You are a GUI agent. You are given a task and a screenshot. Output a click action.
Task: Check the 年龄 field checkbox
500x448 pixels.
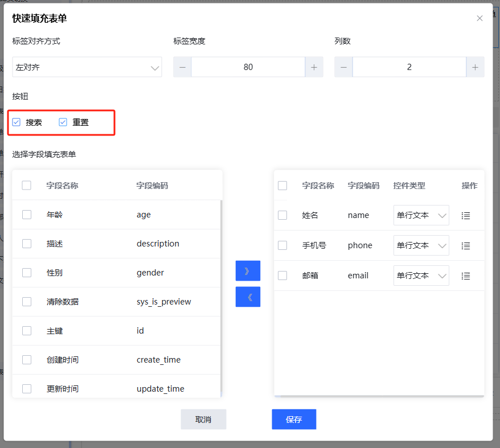point(27,215)
